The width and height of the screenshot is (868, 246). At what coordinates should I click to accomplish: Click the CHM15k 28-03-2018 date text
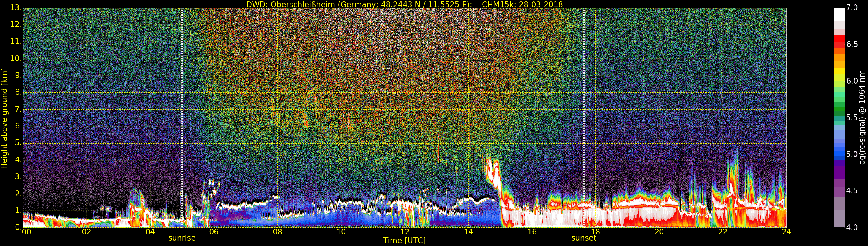(522, 4)
